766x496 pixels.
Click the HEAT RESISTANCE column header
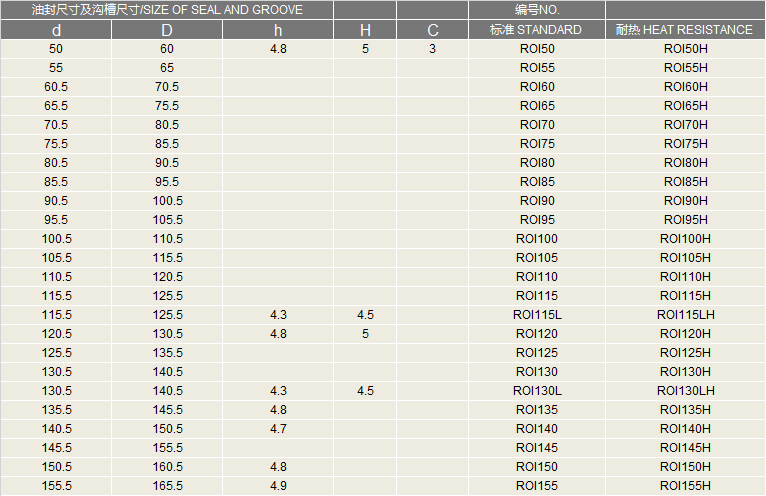tap(685, 30)
